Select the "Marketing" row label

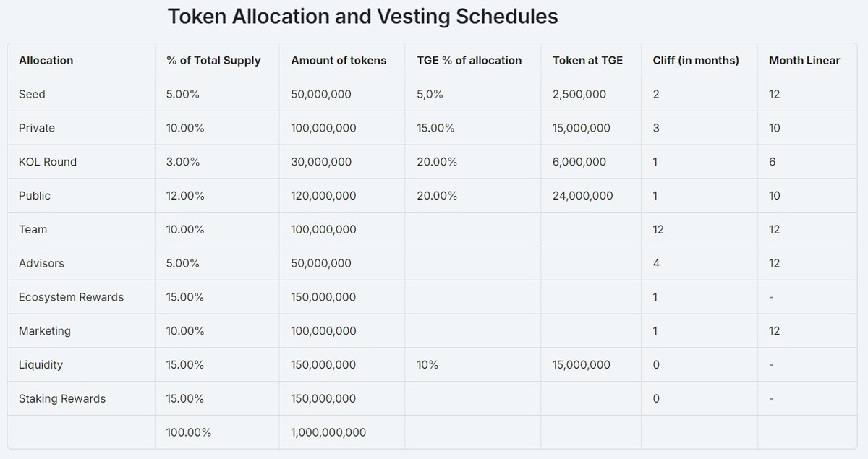click(45, 331)
